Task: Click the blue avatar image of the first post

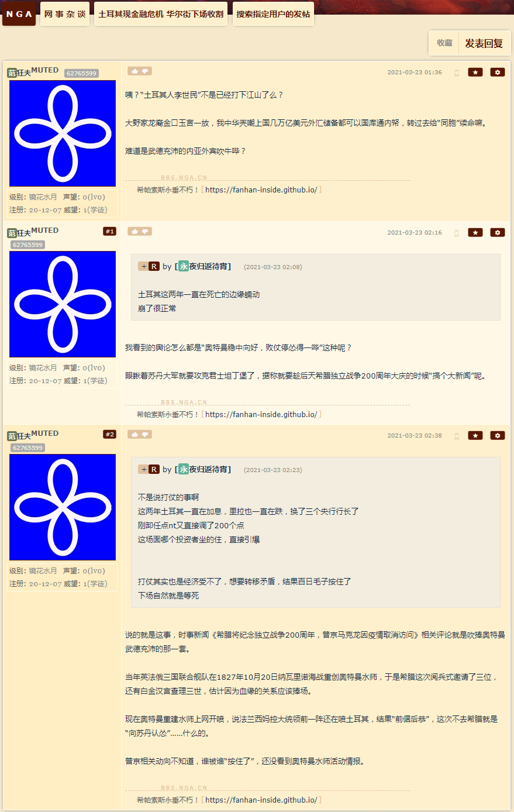Action: pos(63,133)
